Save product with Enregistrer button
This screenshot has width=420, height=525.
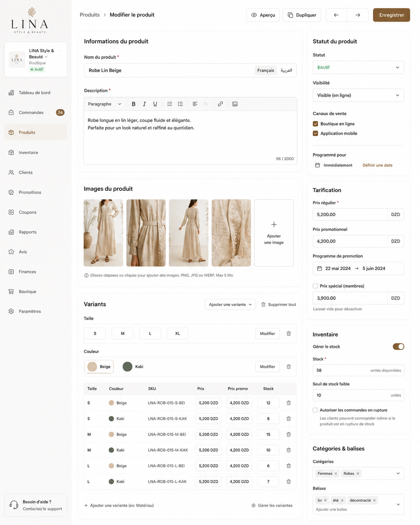click(x=392, y=15)
